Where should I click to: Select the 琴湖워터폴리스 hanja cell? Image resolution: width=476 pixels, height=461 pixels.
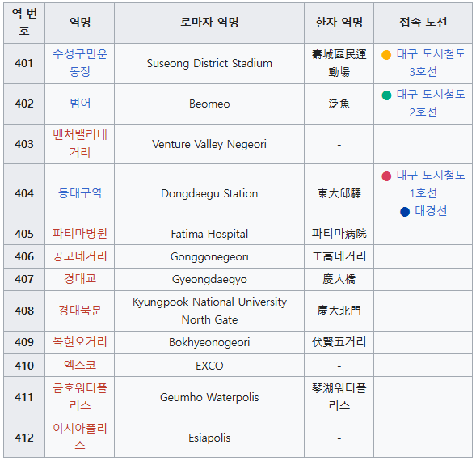(339, 396)
